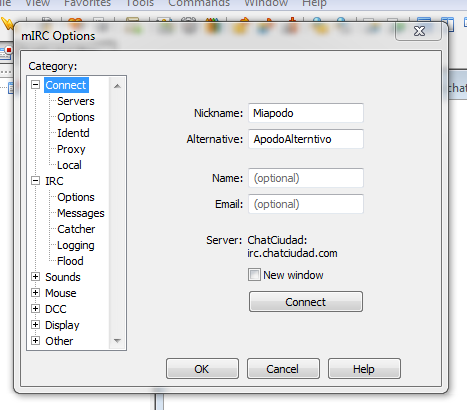Expand the Mouse category
467x410 pixels.
click(36, 293)
